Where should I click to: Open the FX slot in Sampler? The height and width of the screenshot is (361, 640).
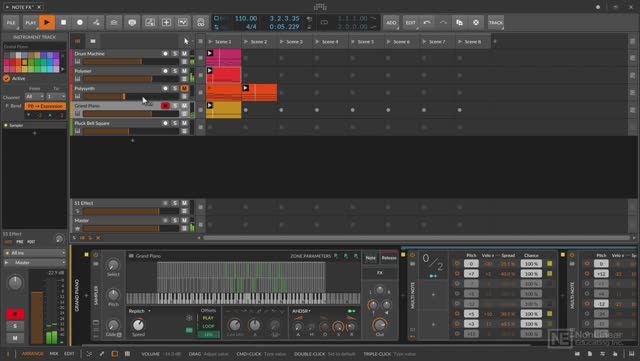pyautogui.click(x=380, y=273)
